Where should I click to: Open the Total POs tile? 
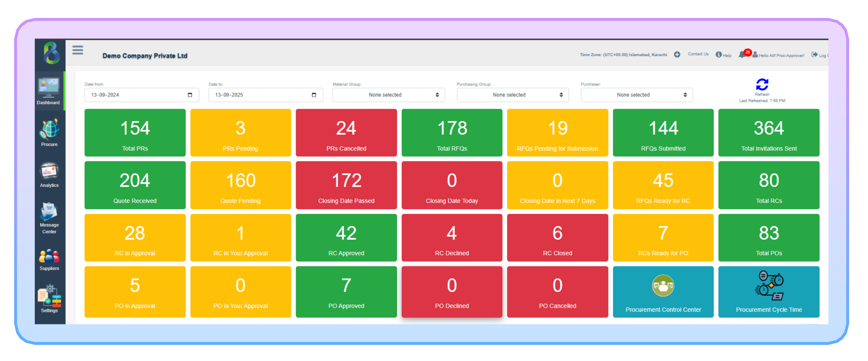coord(769,238)
